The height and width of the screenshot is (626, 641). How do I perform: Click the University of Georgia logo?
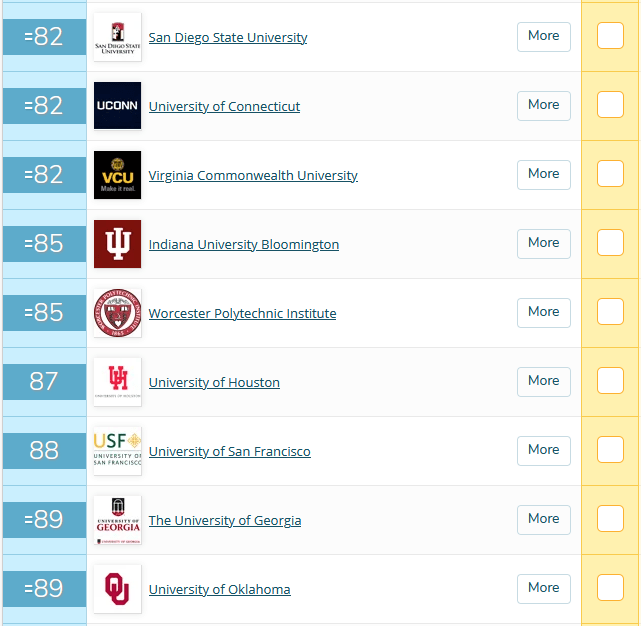coord(117,520)
